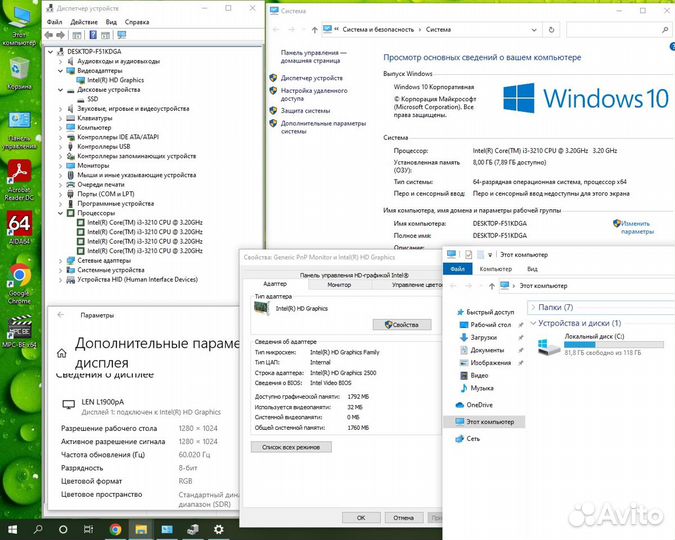Click the home icon in Параметры window

[62, 353]
